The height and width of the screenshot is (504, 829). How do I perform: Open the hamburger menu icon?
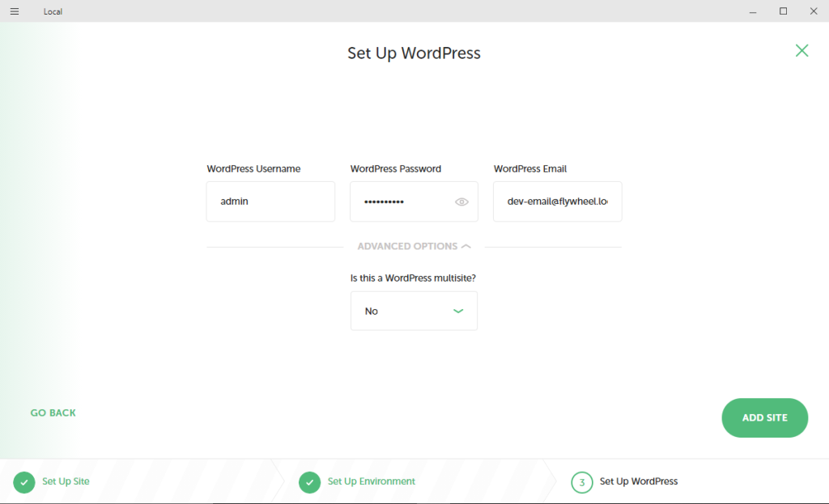tap(15, 11)
